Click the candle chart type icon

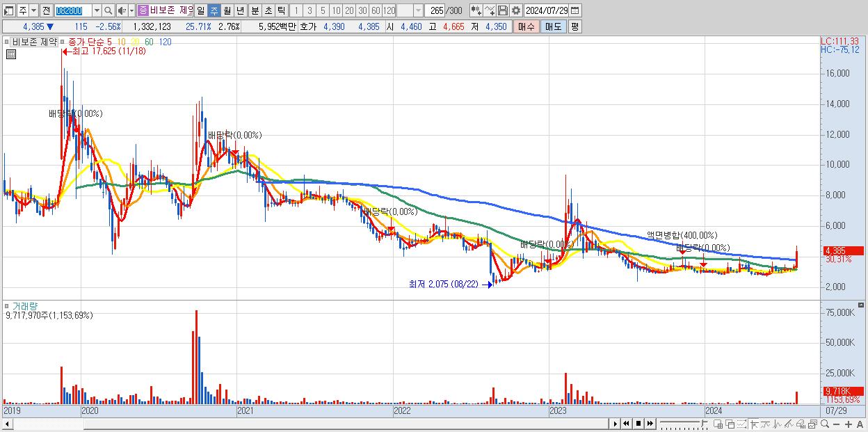[476, 10]
